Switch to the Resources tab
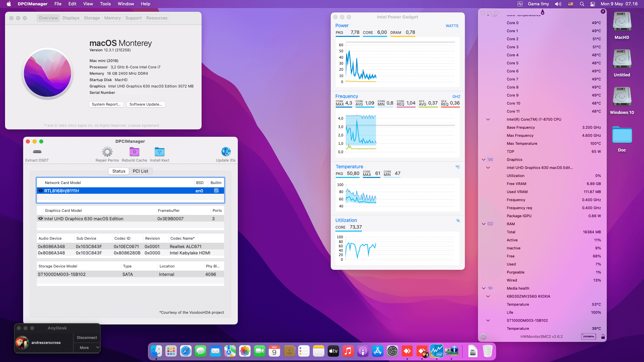 (x=157, y=18)
